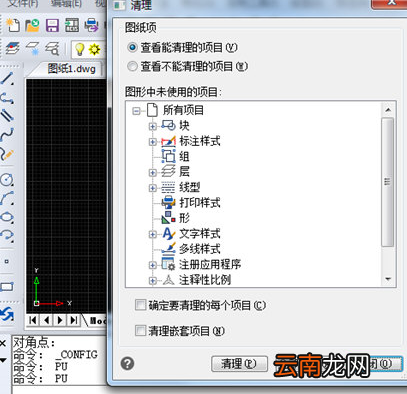The image size is (407, 394).
Task: Jump to last layout tab arrow
Action: 74,320
